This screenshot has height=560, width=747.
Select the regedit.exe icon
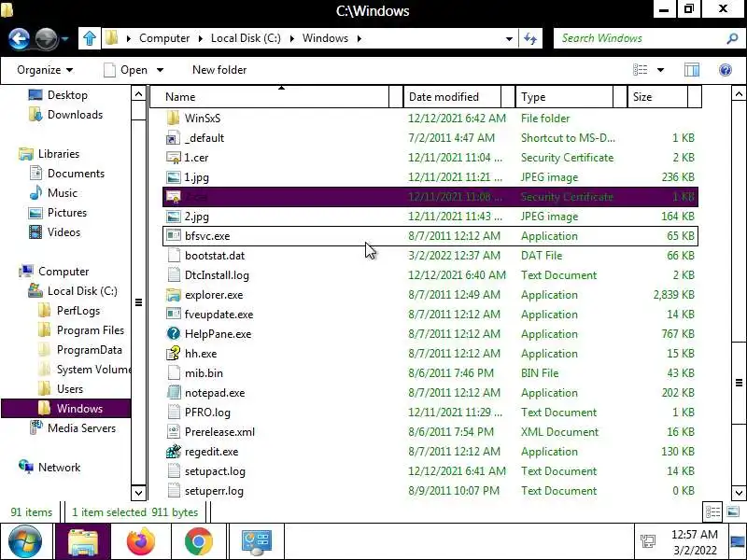174,452
